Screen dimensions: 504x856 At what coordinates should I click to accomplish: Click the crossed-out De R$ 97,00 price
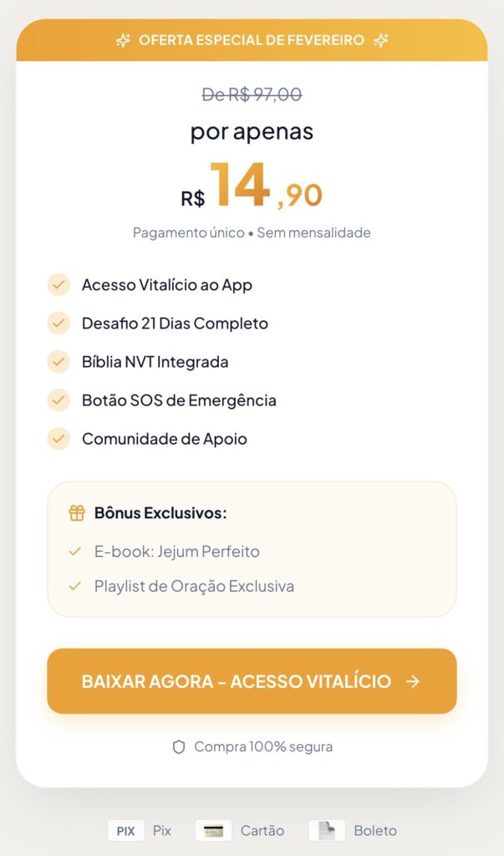click(252, 94)
